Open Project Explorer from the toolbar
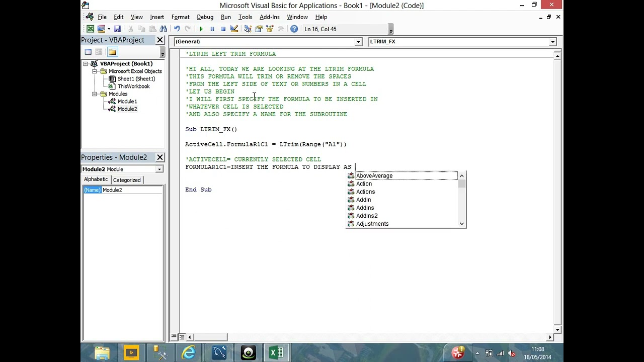The width and height of the screenshot is (644, 362). pyautogui.click(x=248, y=29)
